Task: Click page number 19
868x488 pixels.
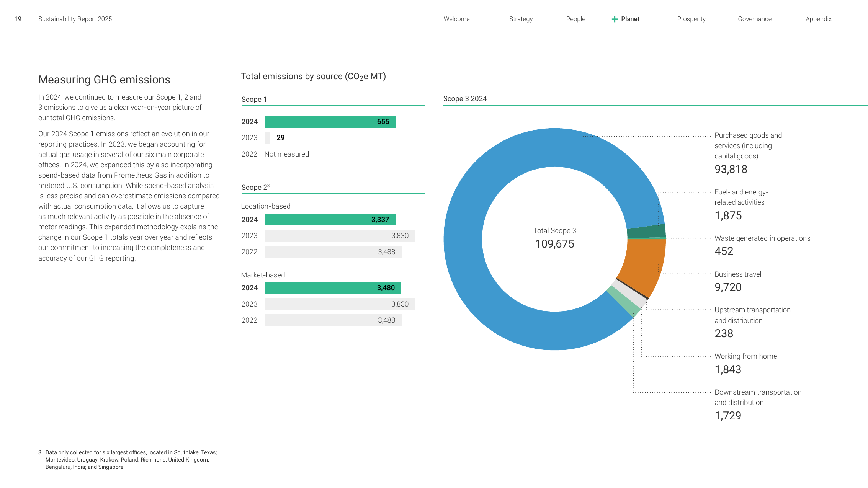Action: pos(18,19)
